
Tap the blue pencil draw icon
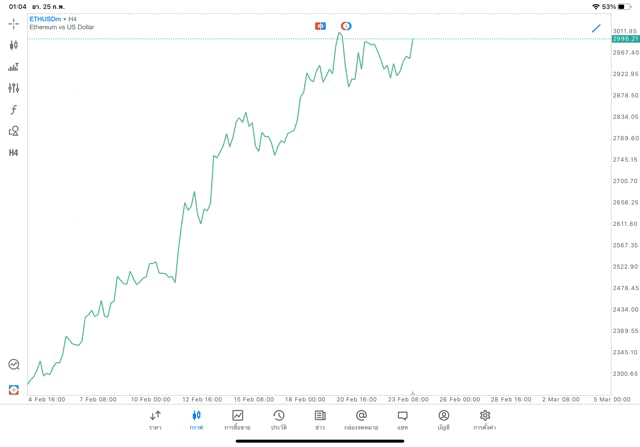pyautogui.click(x=596, y=28)
